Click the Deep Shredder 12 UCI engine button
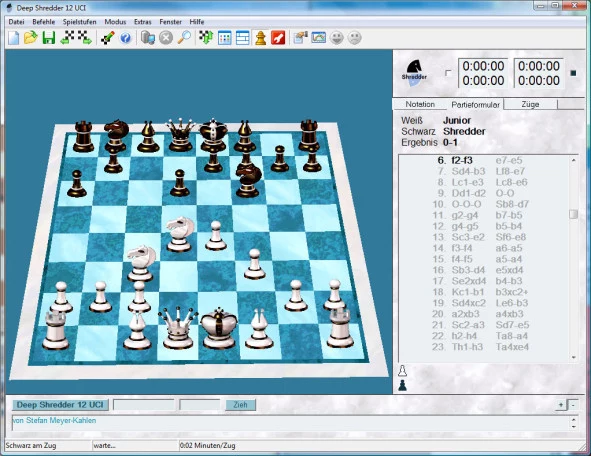The height and width of the screenshot is (456, 591). [60, 405]
